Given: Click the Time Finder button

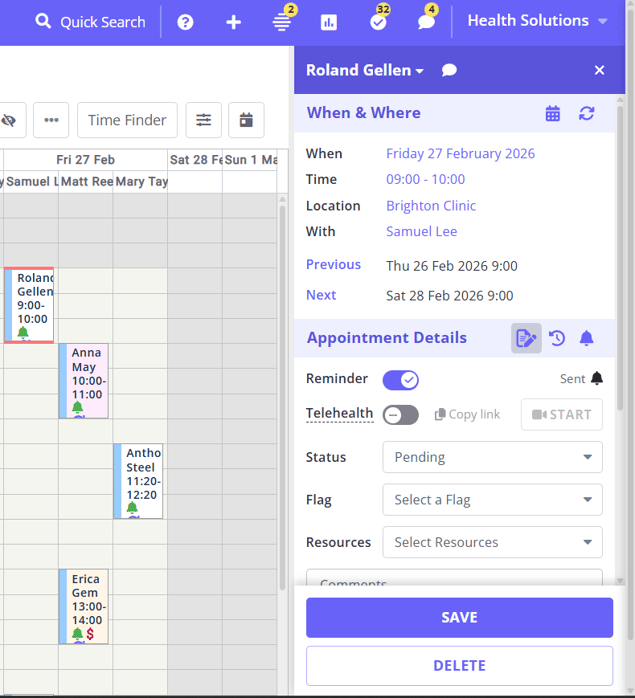Looking at the screenshot, I should [127, 120].
